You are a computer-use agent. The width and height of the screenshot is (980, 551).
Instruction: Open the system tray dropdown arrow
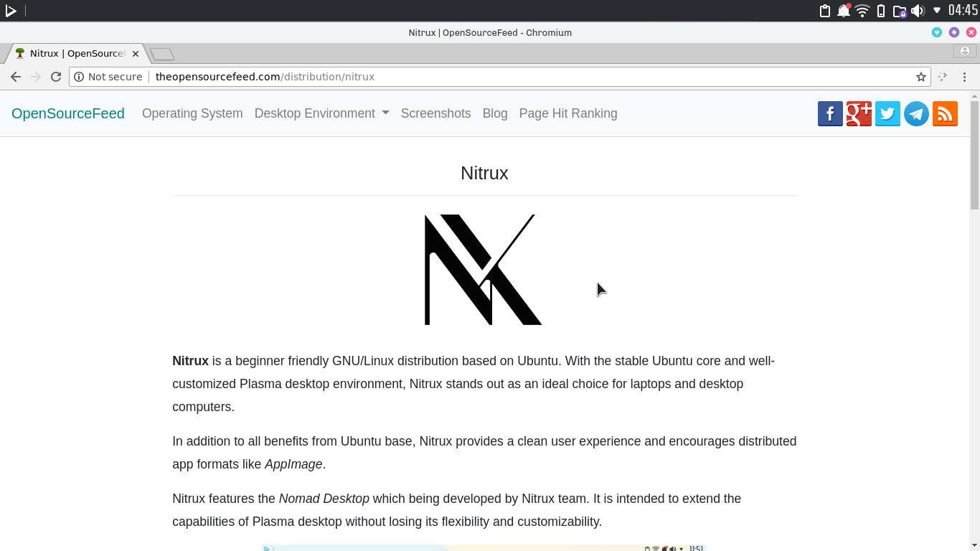point(936,11)
